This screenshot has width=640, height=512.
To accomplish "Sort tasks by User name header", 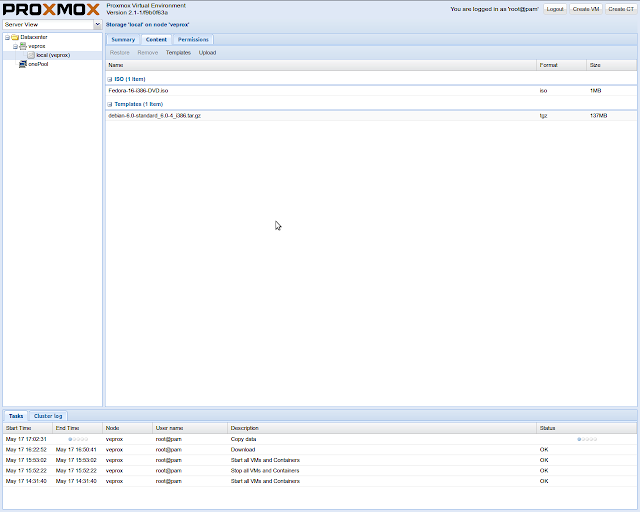I will pos(190,428).
